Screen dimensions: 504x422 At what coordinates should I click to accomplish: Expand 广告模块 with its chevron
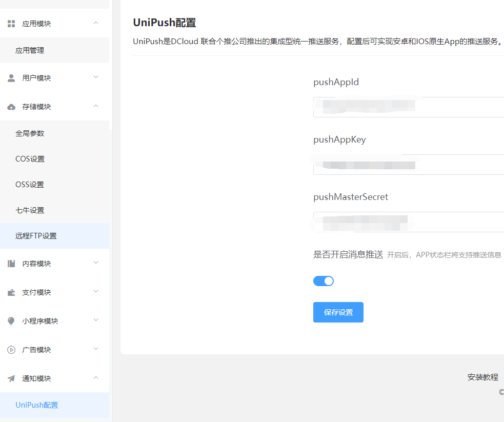point(96,349)
